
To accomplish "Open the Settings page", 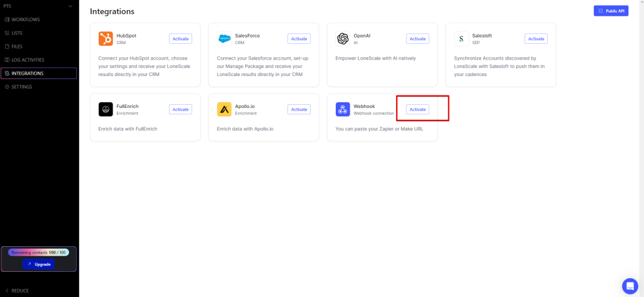I will [21, 87].
